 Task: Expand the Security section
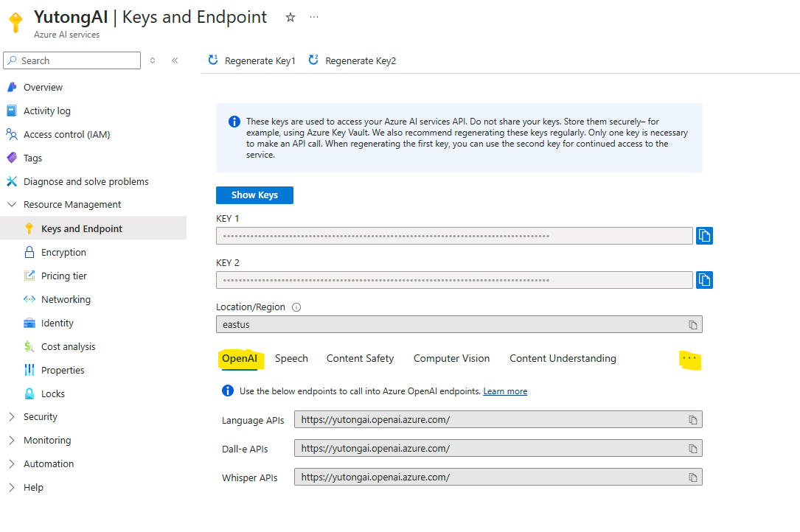point(12,417)
